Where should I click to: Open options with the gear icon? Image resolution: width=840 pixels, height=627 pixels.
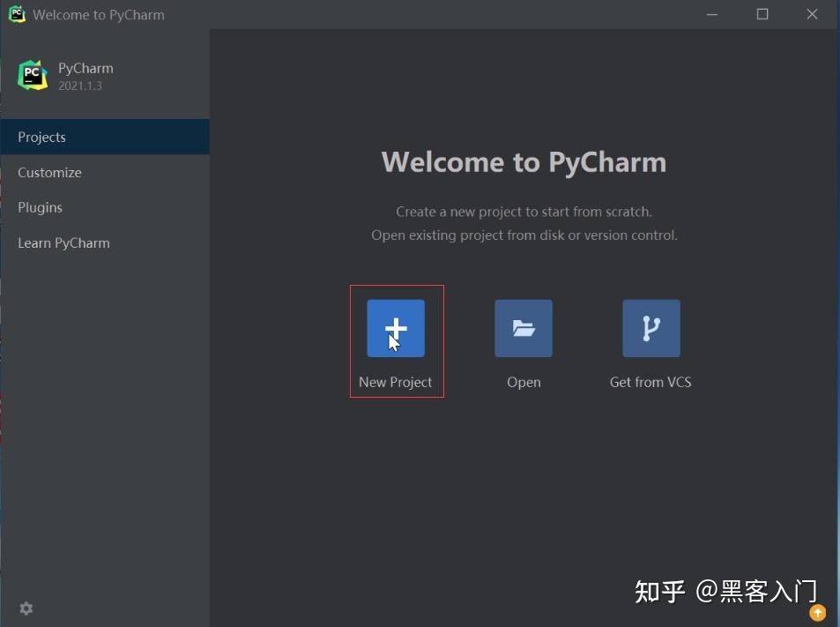[26, 608]
